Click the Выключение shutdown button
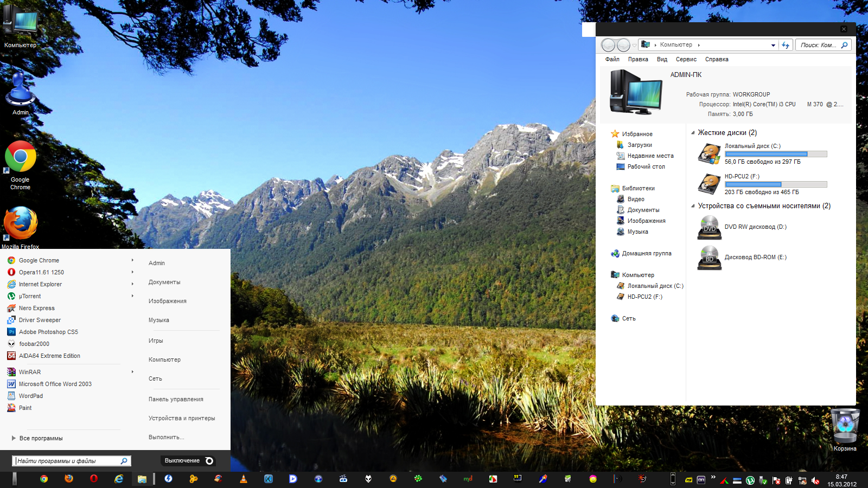The width and height of the screenshot is (868, 488). (182, 461)
